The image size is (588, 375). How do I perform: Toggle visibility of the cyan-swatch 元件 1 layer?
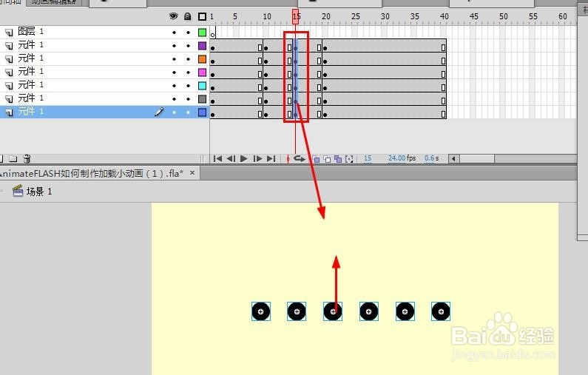click(174, 86)
